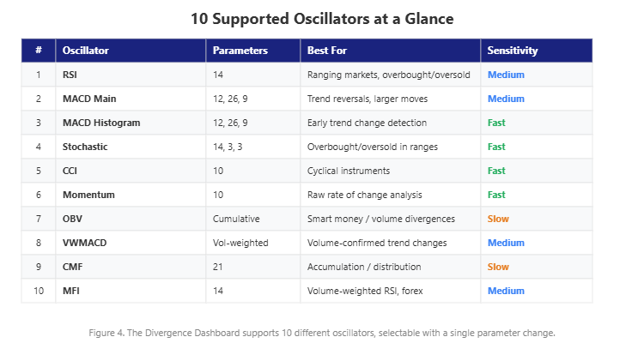644x343 pixels.
Task: Click the Fast sensitivity label for Stochastic
Action: tap(496, 147)
